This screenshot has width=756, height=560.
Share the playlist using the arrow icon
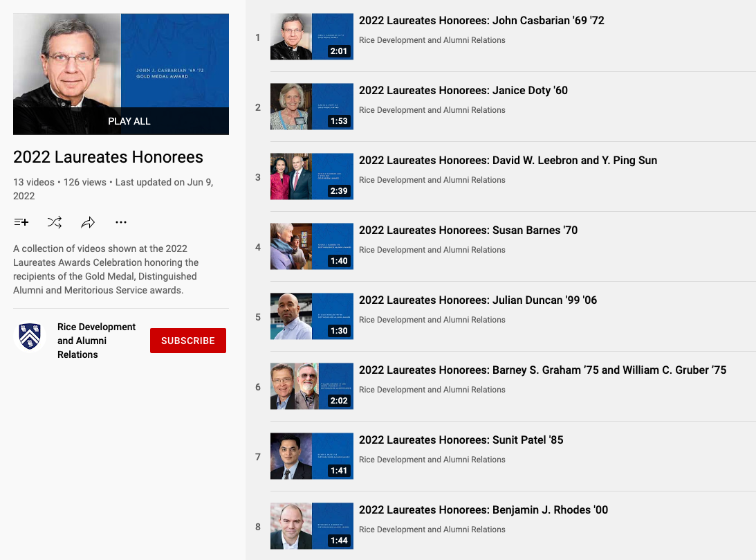click(88, 222)
